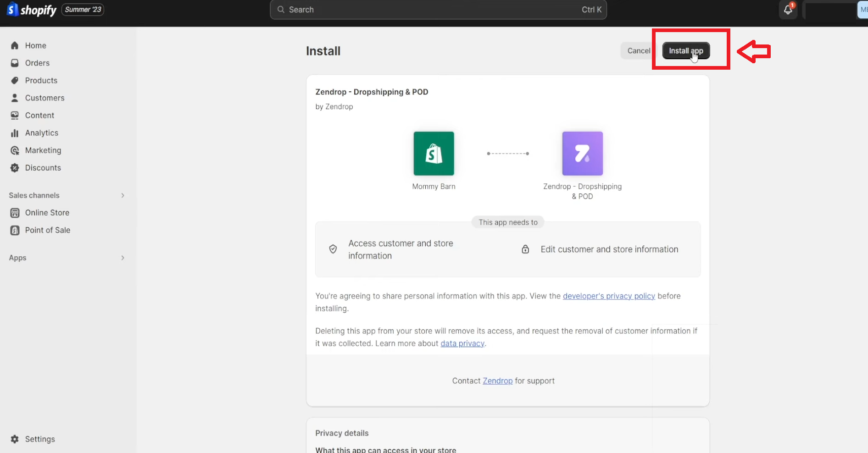Image resolution: width=868 pixels, height=453 pixels.
Task: Open Content section
Action: click(x=39, y=115)
